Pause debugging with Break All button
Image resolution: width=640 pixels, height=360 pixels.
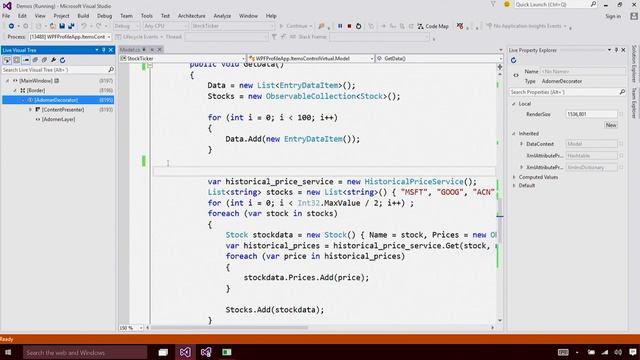pyautogui.click(x=340, y=26)
